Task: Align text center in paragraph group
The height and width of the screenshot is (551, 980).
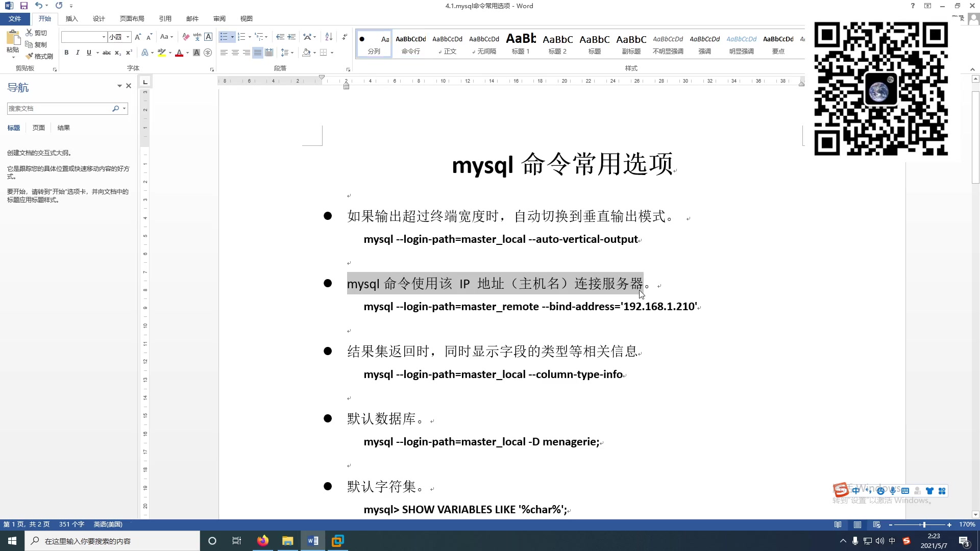Action: (235, 53)
